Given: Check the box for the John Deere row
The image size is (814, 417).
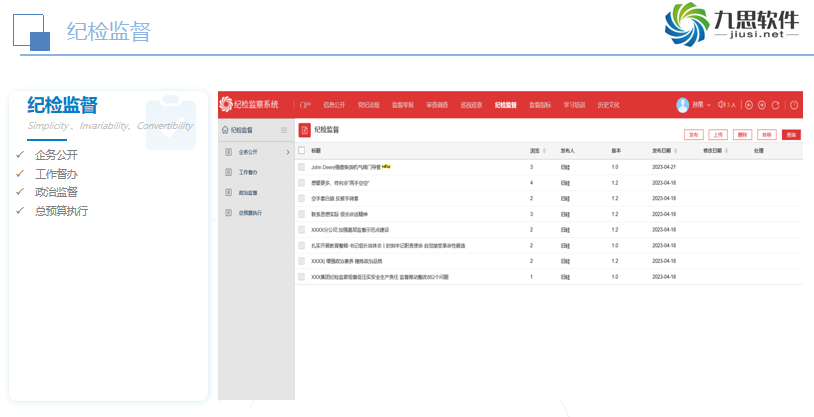Looking at the screenshot, I should (302, 167).
